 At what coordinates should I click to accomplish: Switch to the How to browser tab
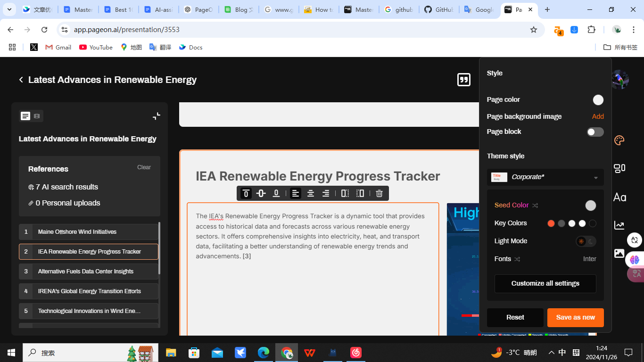(x=319, y=9)
